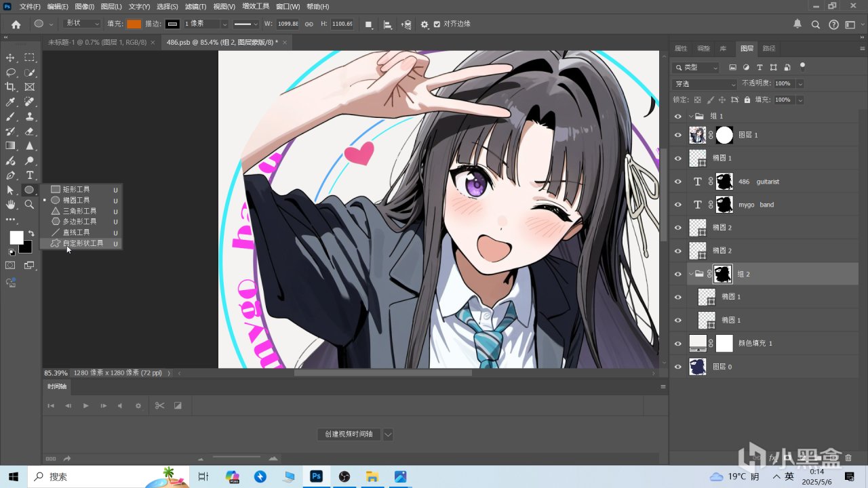The height and width of the screenshot is (488, 868).
Task: Click the stroke color swatch
Action: coord(172,24)
